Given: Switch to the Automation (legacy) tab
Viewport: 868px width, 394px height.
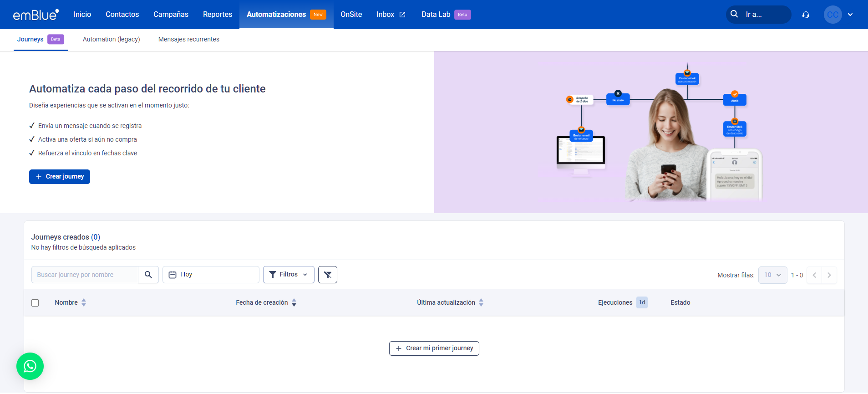Looking at the screenshot, I should click(111, 40).
